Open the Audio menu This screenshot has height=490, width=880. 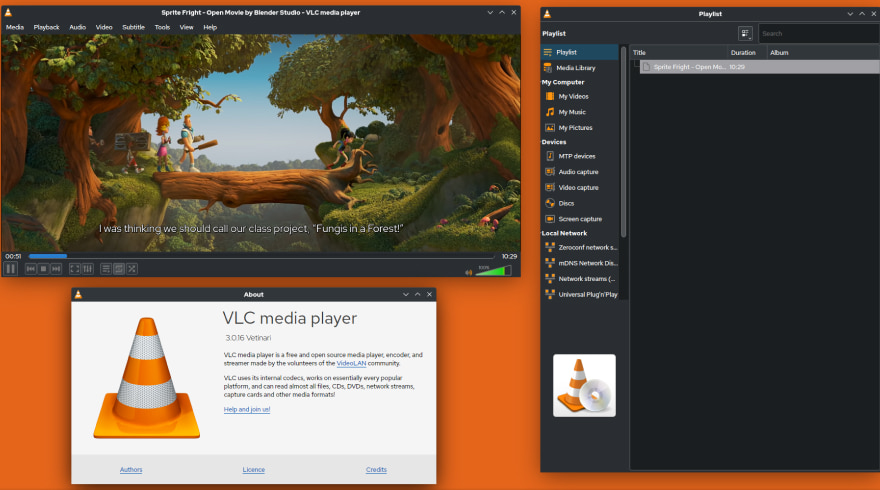(x=77, y=27)
